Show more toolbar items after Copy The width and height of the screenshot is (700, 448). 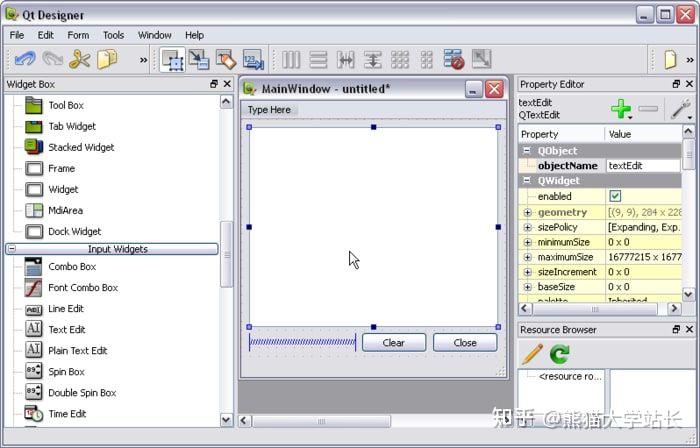pyautogui.click(x=143, y=60)
